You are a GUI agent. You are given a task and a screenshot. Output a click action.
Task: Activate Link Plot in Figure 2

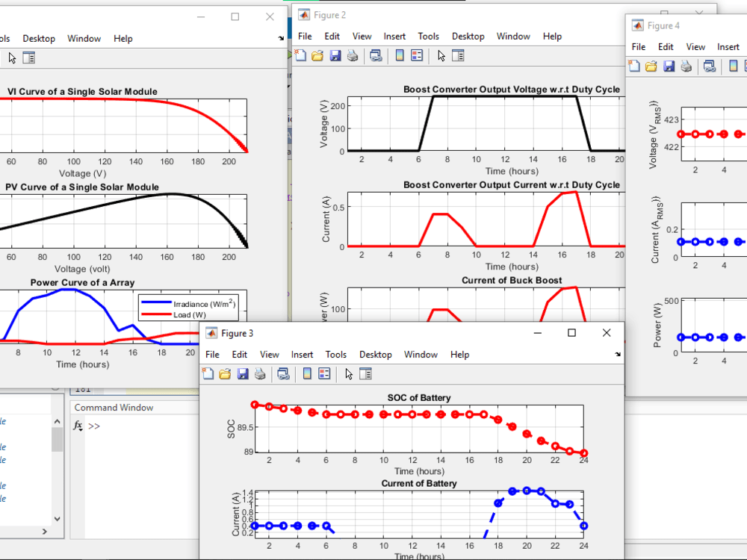coord(376,55)
